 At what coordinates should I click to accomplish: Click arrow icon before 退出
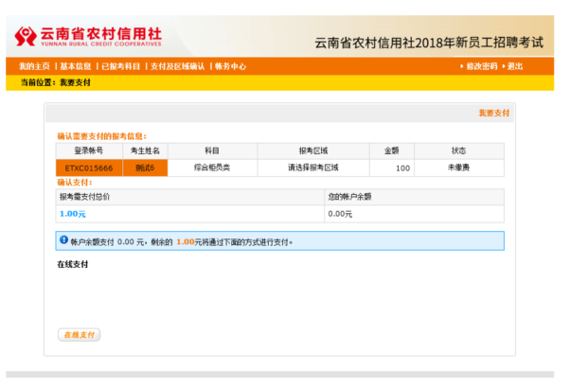point(502,66)
